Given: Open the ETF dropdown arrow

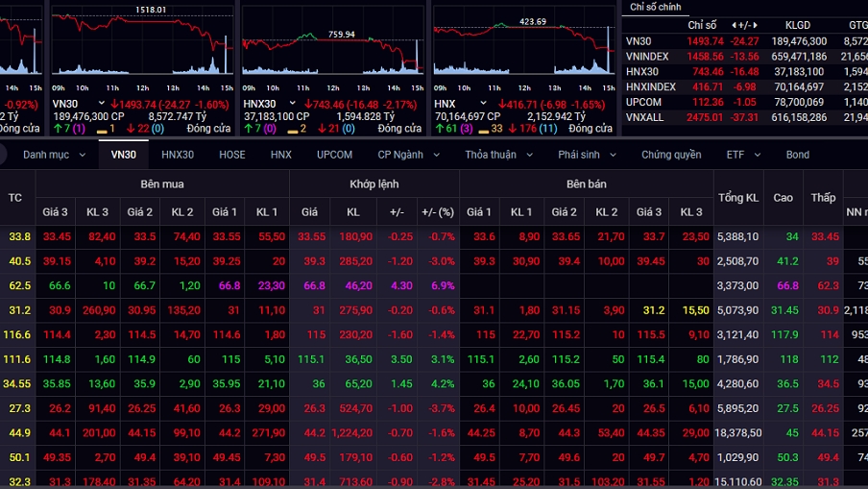Looking at the screenshot, I should point(756,155).
